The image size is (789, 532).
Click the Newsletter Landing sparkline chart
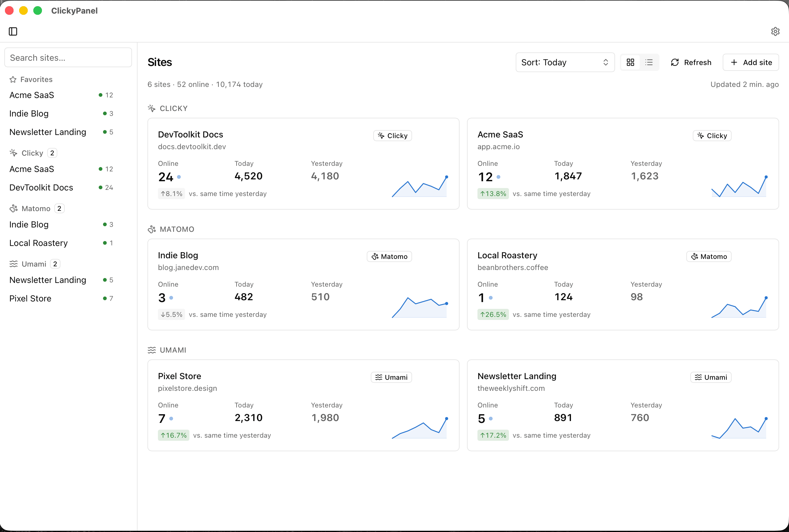click(x=739, y=428)
